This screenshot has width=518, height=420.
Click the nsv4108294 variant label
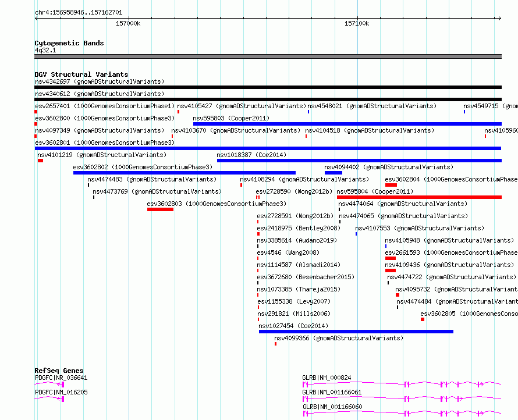304,179
